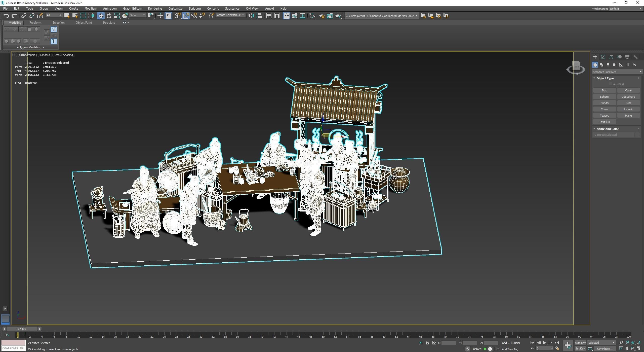The width and height of the screenshot is (644, 352).
Task: Open the Render Setup icon
Action: (x=322, y=16)
